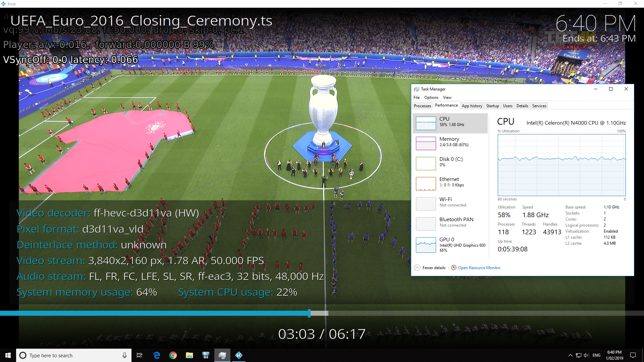
Task: Switch to the Startup tab
Action: [x=493, y=106]
